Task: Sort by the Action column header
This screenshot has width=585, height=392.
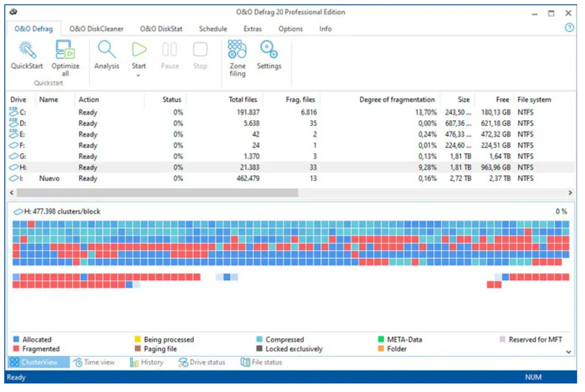Action: tap(89, 100)
